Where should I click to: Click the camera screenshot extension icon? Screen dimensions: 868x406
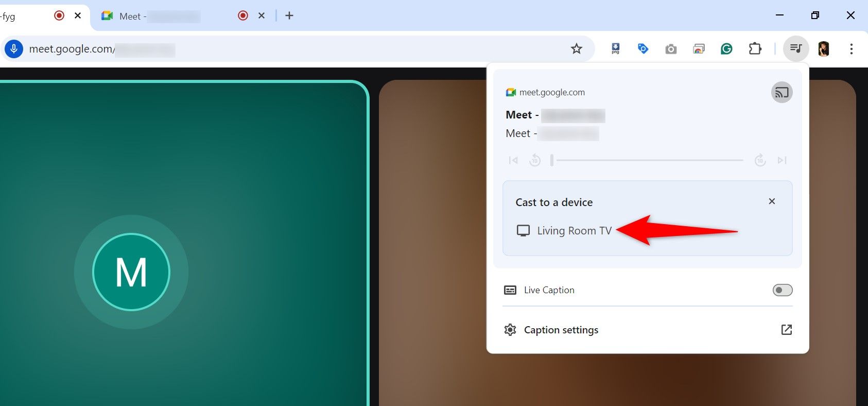point(670,49)
